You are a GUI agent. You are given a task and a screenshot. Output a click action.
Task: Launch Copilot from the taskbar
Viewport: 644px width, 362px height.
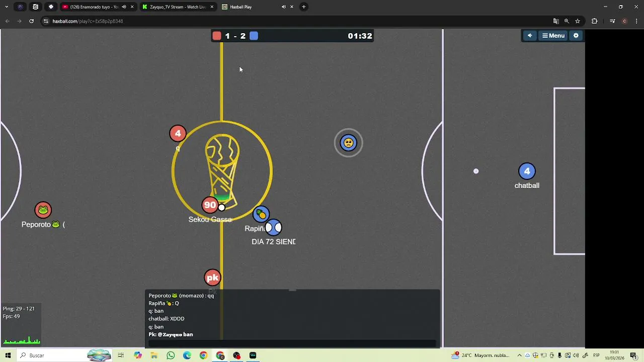[x=138, y=355]
